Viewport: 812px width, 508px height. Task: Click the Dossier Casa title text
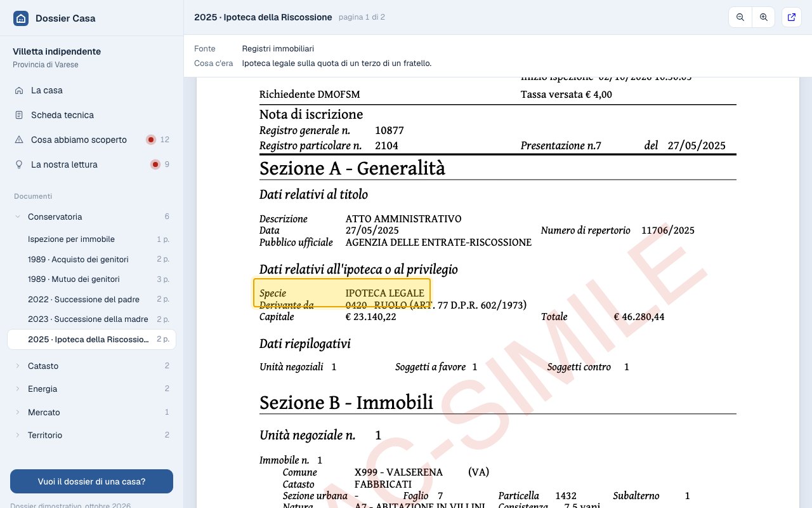point(65,18)
